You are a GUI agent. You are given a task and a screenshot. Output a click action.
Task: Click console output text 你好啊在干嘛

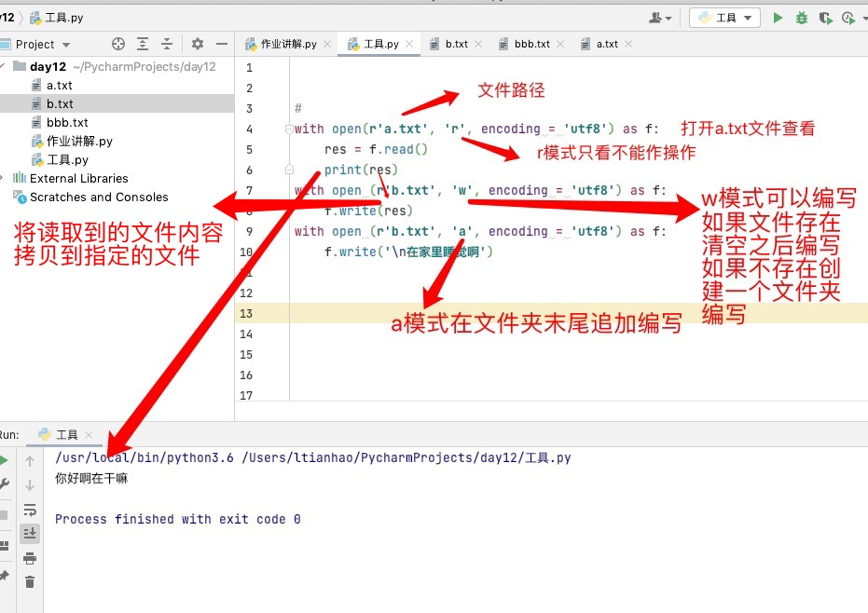click(91, 479)
